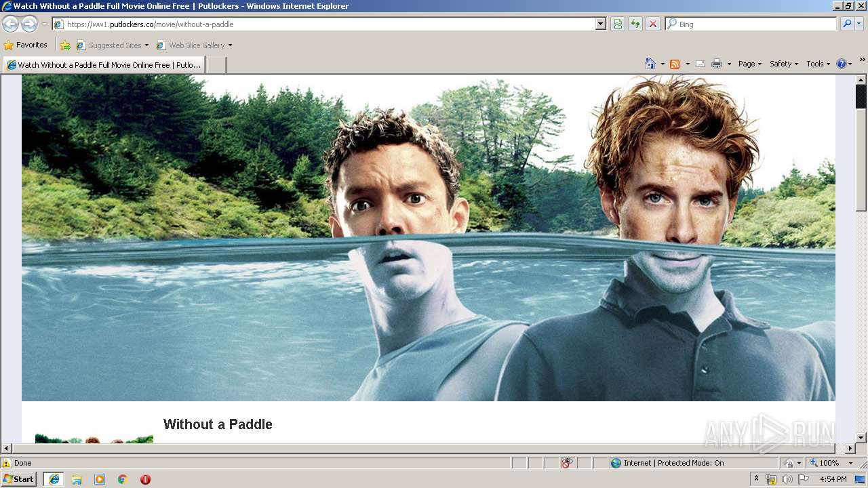The height and width of the screenshot is (488, 868).
Task: Click Internet Explorer taskbar icon
Action: 54,479
